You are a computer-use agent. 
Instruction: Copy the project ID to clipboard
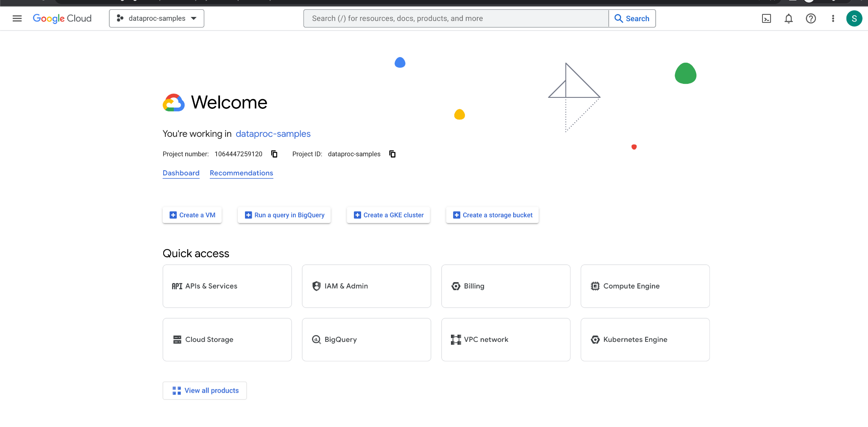click(392, 154)
